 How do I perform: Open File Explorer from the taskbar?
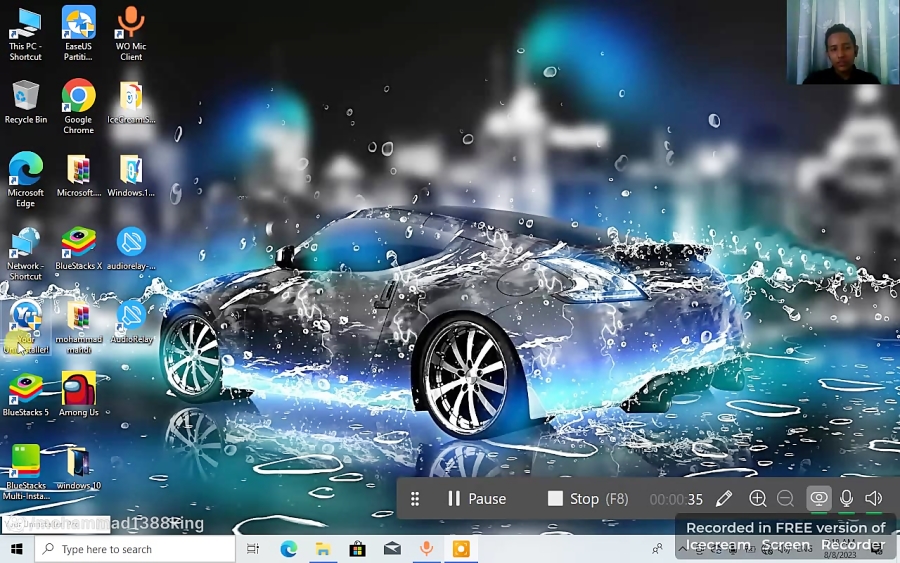click(323, 549)
